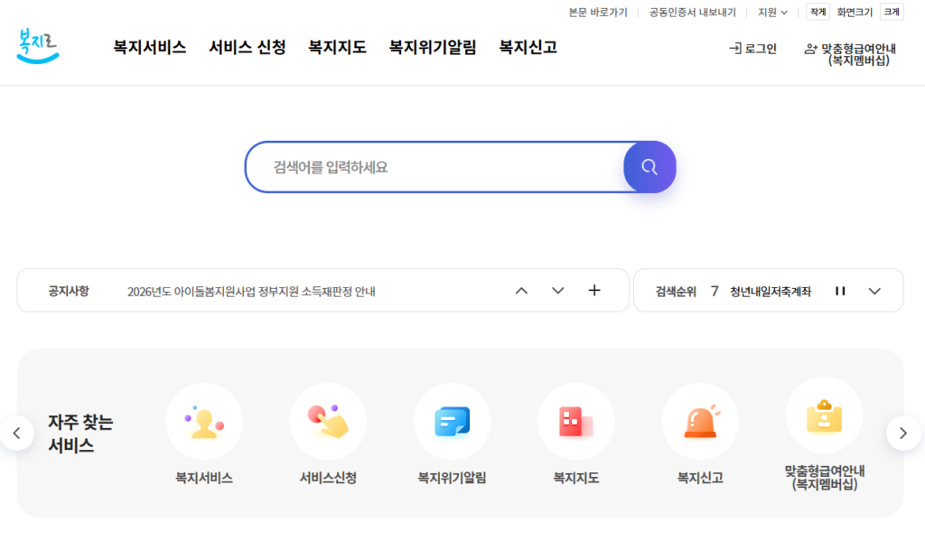This screenshot has width=925, height=560.
Task: Open the 복지지도 top menu
Action: (x=337, y=47)
